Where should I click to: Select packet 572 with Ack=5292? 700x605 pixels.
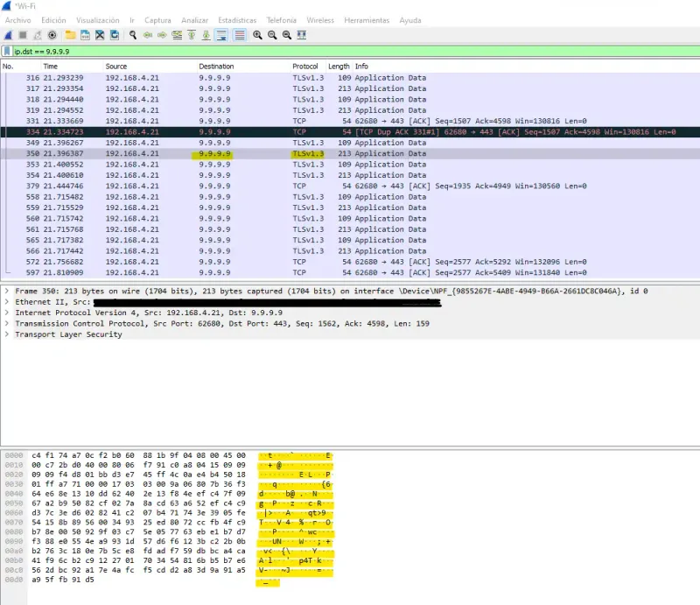click(x=350, y=262)
